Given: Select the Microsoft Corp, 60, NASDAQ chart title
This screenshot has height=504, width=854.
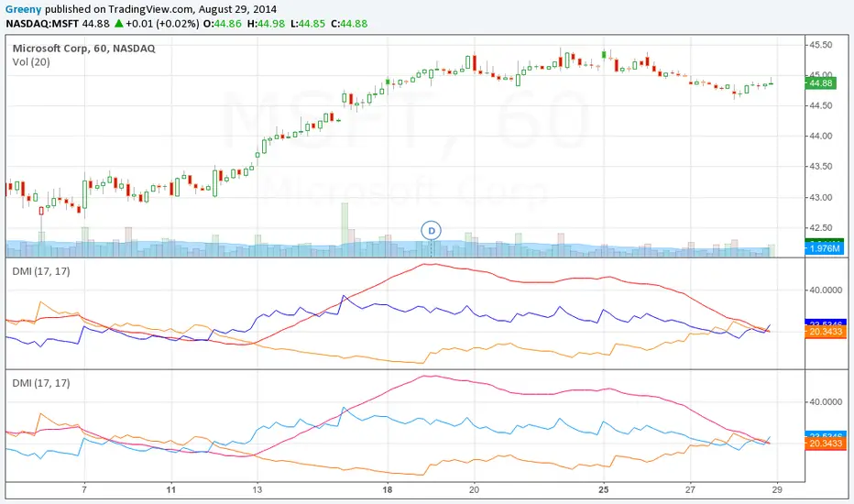Looking at the screenshot, I should tap(84, 48).
